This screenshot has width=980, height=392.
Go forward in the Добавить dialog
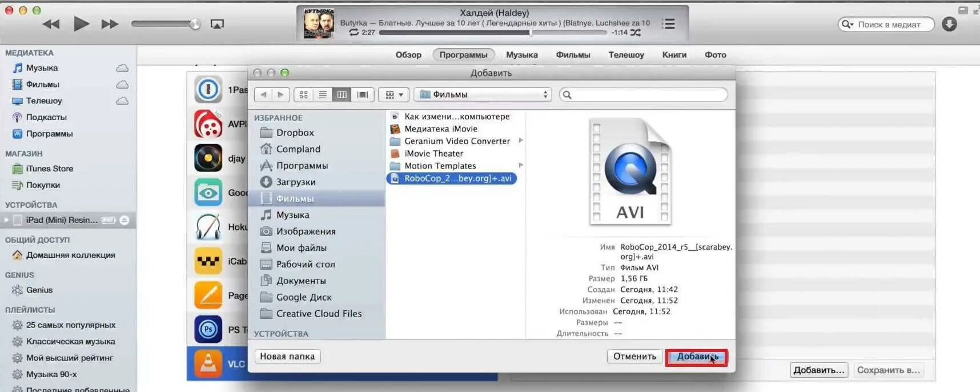(280, 95)
